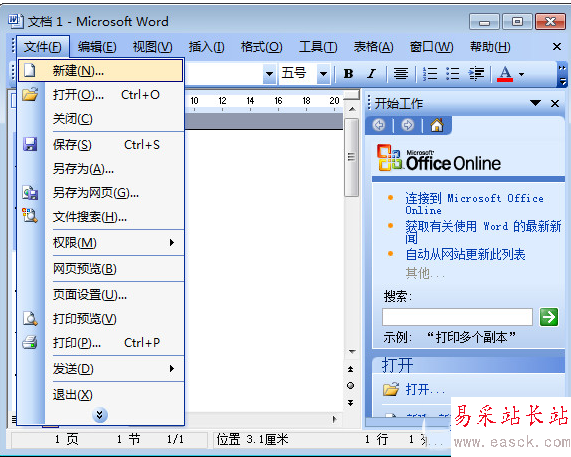Screen dimensions: 571x457
Task: Go to task pane home
Action: [x=437, y=125]
